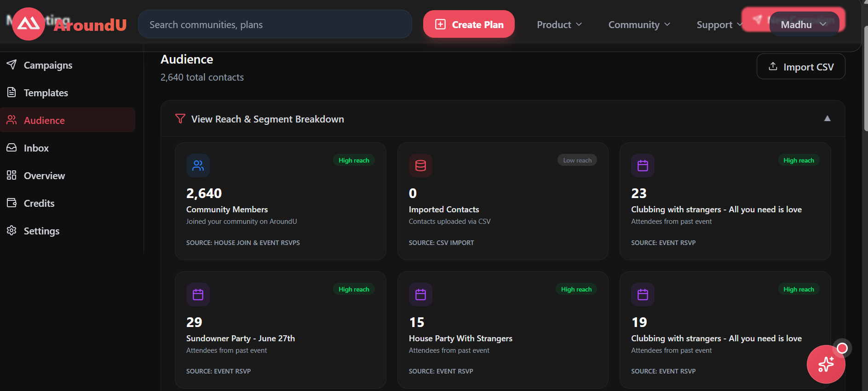This screenshot has height=391, width=868.
Task: Click the funnel filter icon beside View Reach
Action: [x=180, y=119]
